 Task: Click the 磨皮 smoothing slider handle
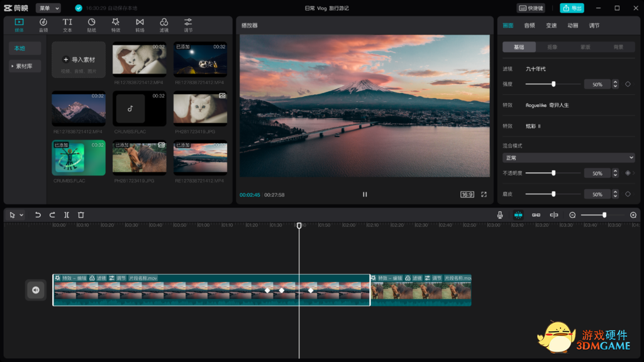click(x=553, y=194)
